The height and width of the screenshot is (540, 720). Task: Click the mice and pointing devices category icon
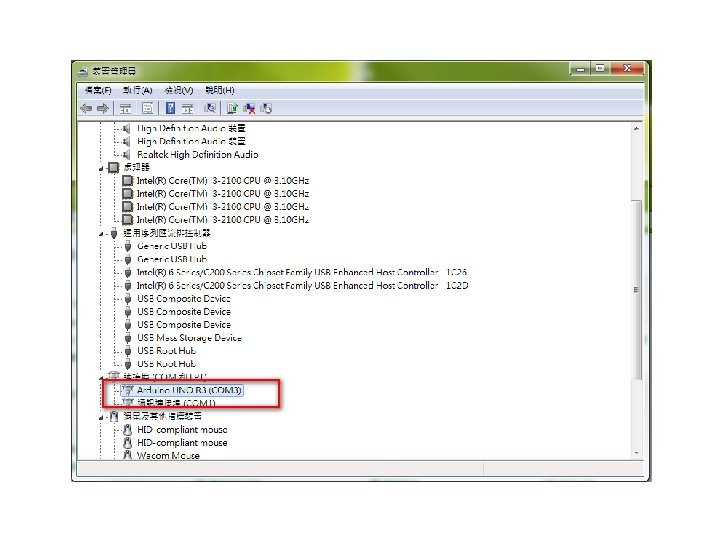click(114, 417)
